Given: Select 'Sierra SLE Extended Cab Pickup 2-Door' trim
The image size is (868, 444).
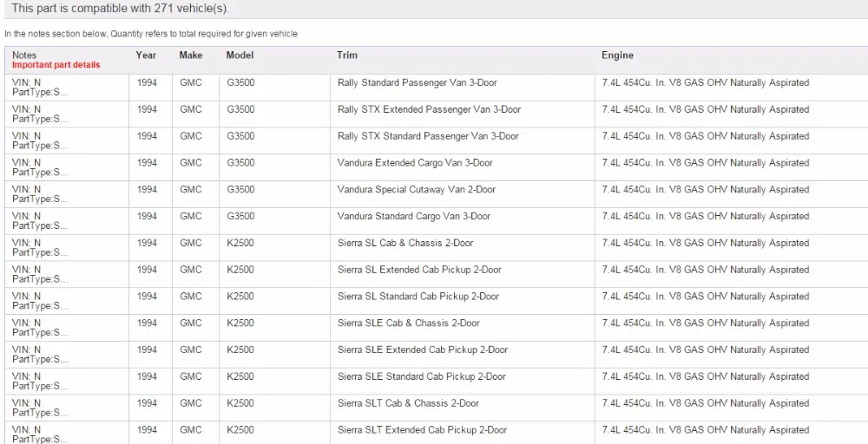Looking at the screenshot, I should point(423,349).
